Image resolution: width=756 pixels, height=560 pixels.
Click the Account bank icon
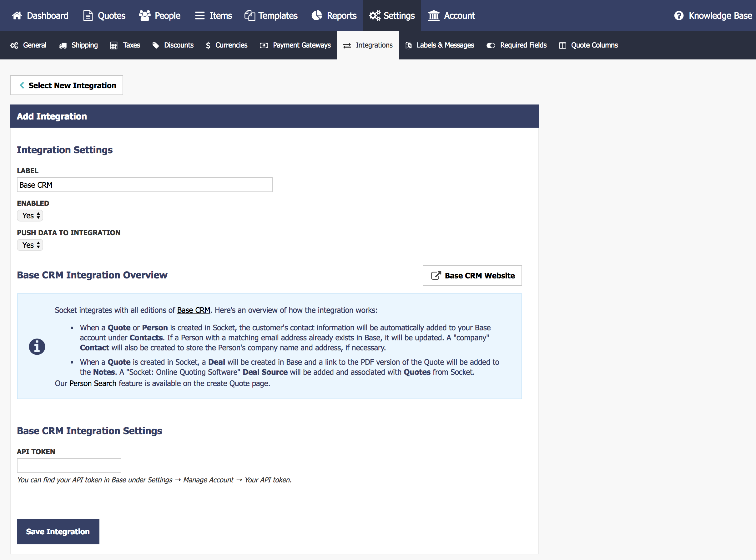pyautogui.click(x=434, y=16)
